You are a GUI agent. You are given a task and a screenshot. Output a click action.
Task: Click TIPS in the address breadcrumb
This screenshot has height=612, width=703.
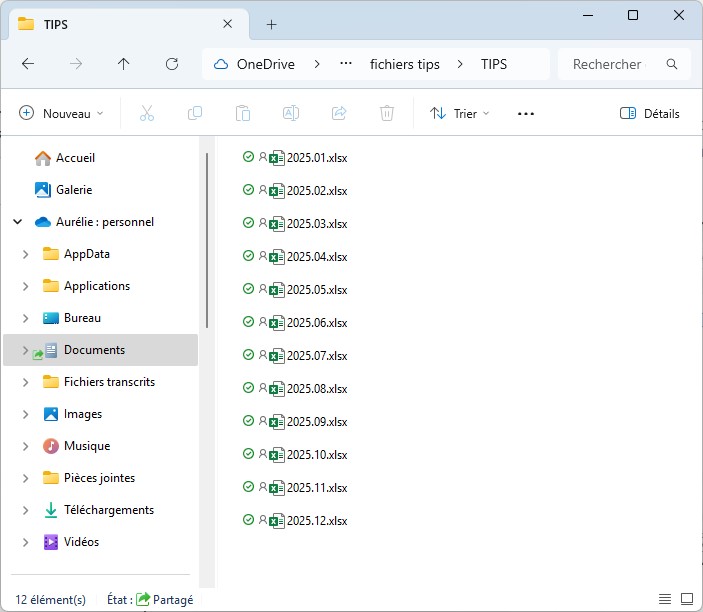pos(494,64)
